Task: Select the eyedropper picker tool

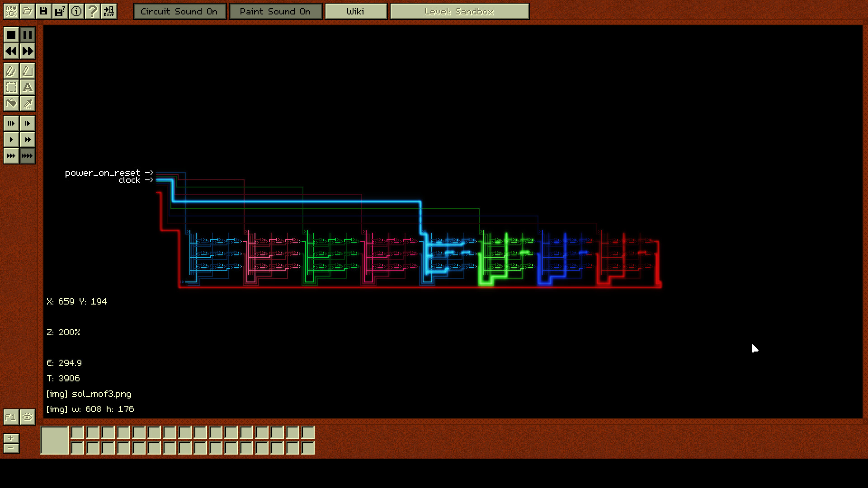Action: coord(28,103)
